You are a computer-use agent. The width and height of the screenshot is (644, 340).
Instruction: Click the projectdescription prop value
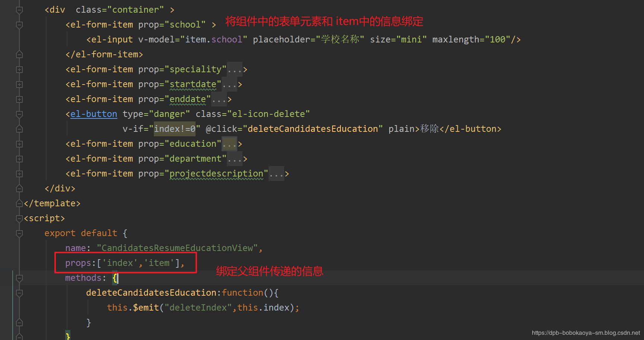[x=216, y=174]
